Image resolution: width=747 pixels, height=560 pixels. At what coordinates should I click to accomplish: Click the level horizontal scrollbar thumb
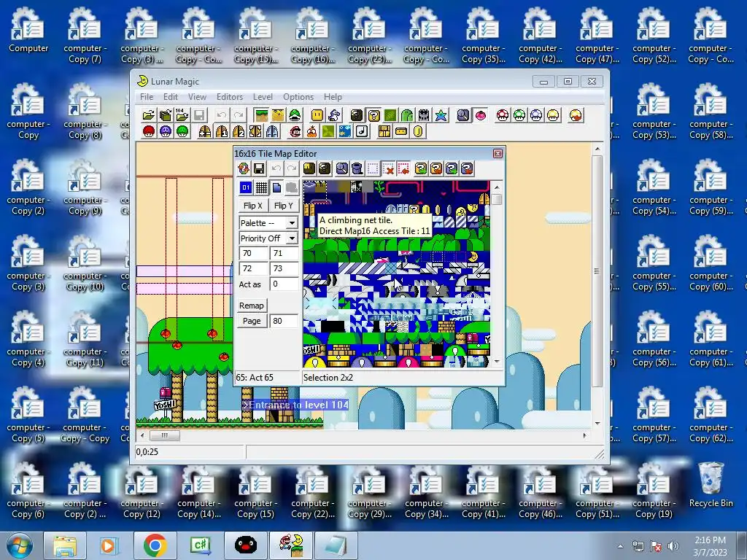165,435
